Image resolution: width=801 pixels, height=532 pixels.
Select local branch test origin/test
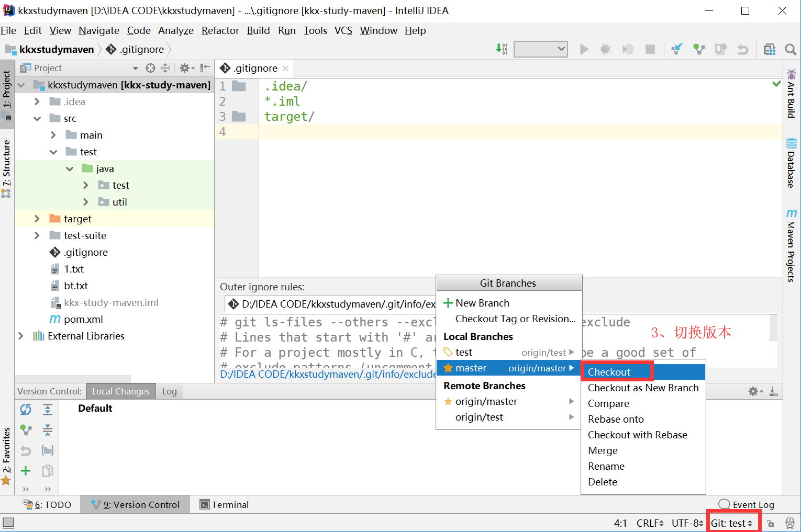[509, 352]
